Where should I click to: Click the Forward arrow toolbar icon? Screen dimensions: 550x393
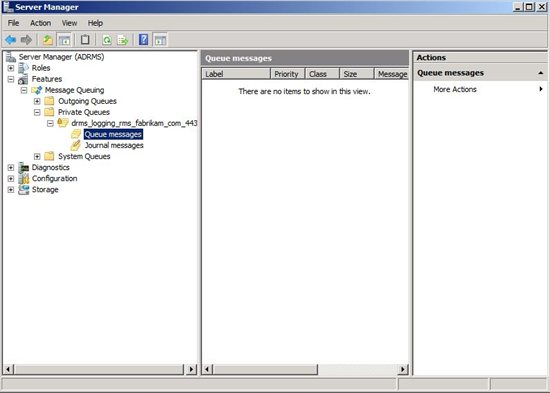coord(26,40)
